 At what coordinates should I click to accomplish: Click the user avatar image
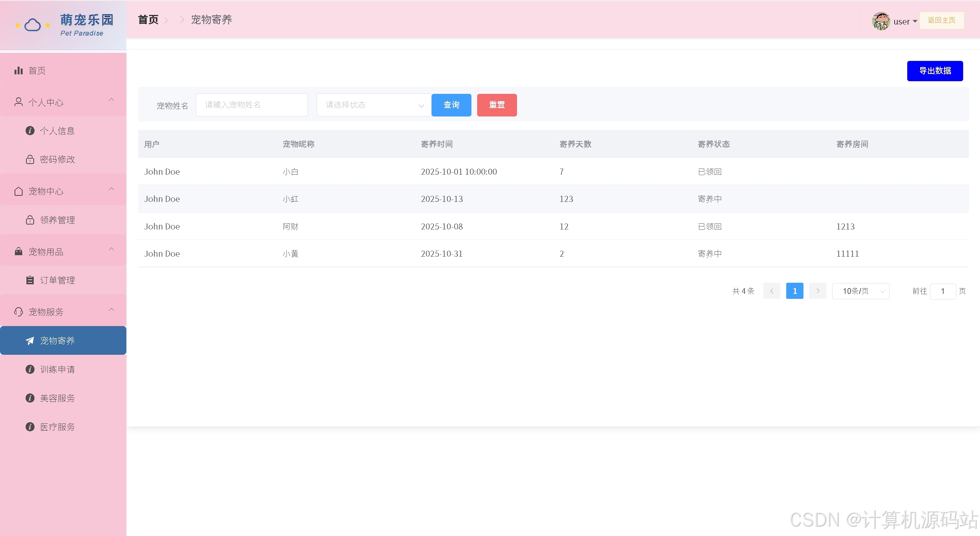(x=881, y=21)
